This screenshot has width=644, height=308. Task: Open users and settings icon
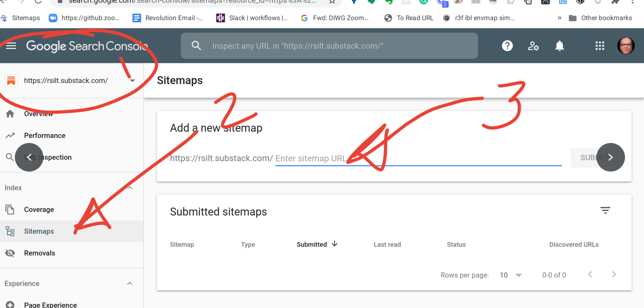pyautogui.click(x=533, y=46)
